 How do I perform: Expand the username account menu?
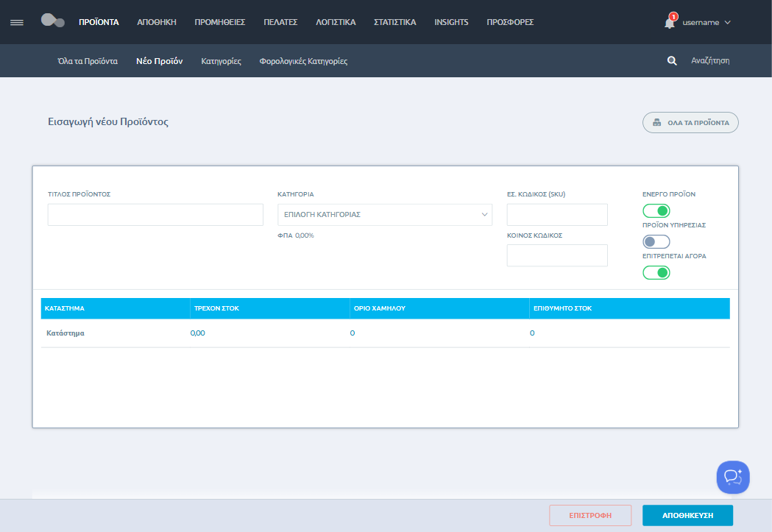click(x=706, y=23)
